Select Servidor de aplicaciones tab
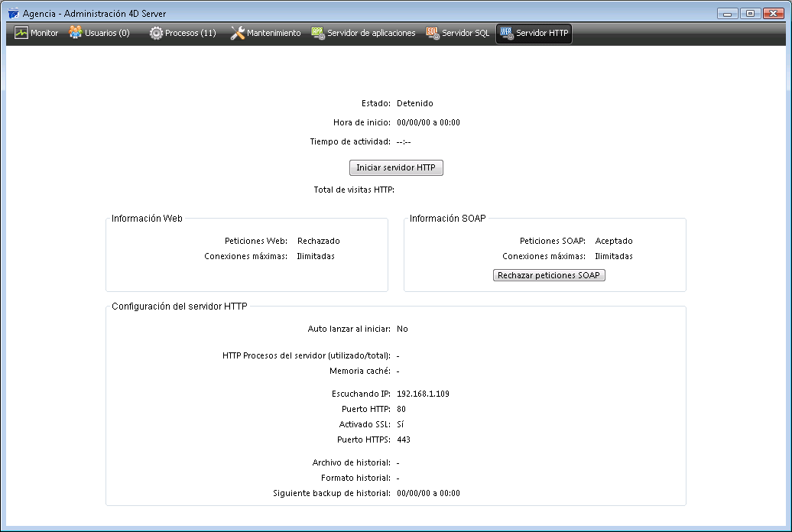Image resolution: width=792 pixels, height=532 pixels. tap(364, 34)
